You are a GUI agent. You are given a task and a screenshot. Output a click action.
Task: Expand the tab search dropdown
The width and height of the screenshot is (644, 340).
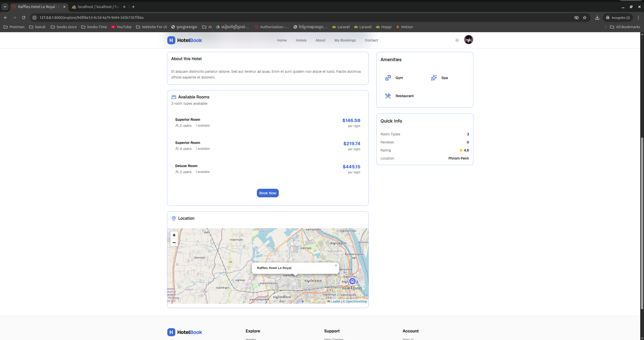point(5,7)
